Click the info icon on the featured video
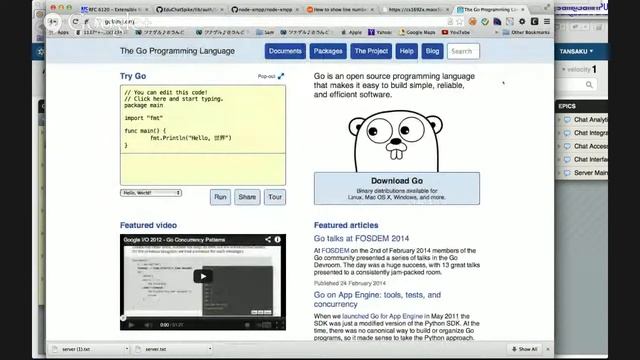 (x=278, y=240)
